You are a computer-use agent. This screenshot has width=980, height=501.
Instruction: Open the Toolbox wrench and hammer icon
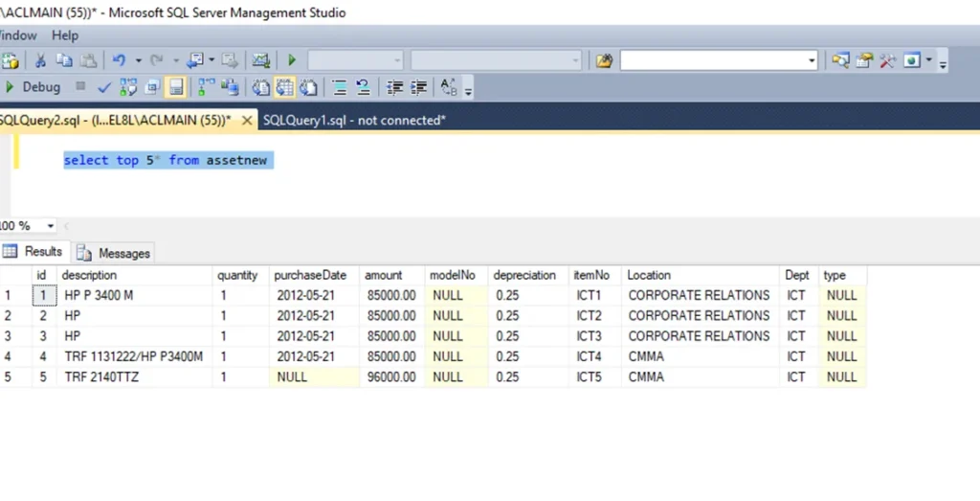coord(887,60)
